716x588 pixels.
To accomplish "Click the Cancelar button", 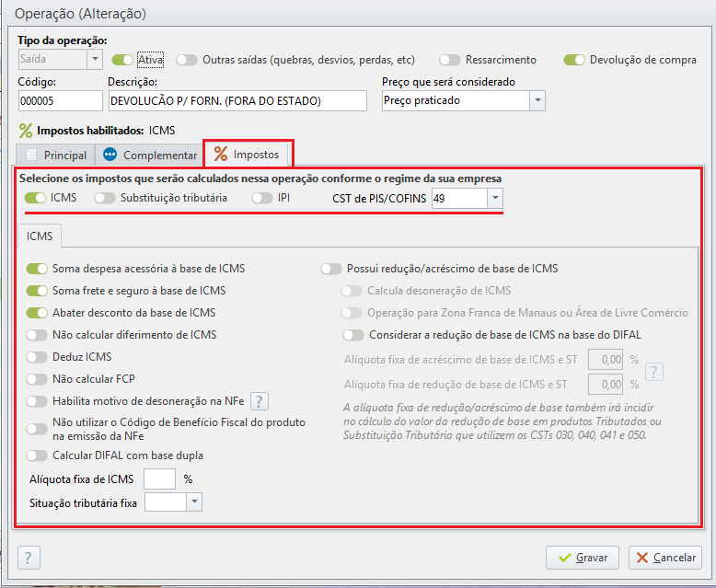I will [x=665, y=558].
